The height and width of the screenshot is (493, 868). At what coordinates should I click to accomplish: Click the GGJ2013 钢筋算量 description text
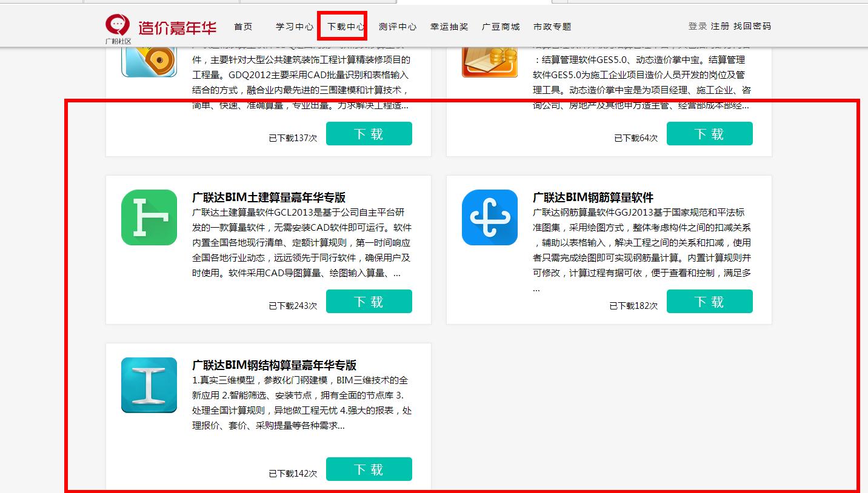[643, 250]
